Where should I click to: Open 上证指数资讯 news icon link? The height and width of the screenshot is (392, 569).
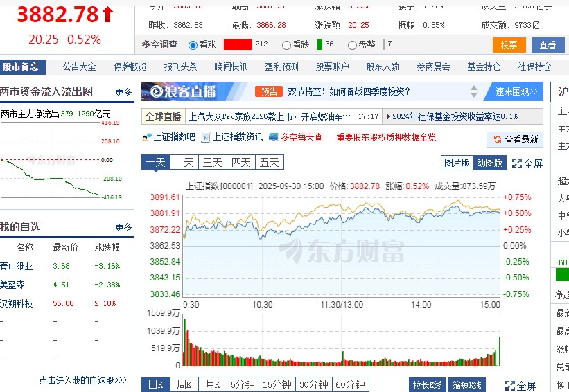click(206, 138)
